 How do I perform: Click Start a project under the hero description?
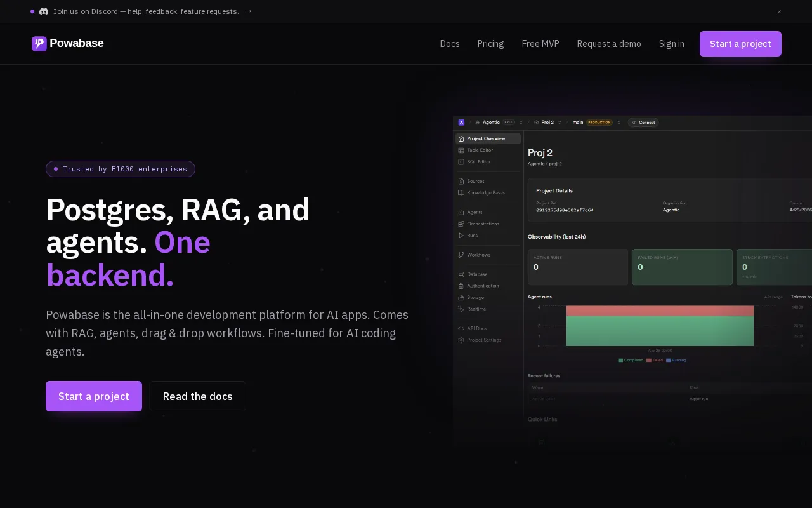[x=94, y=396]
